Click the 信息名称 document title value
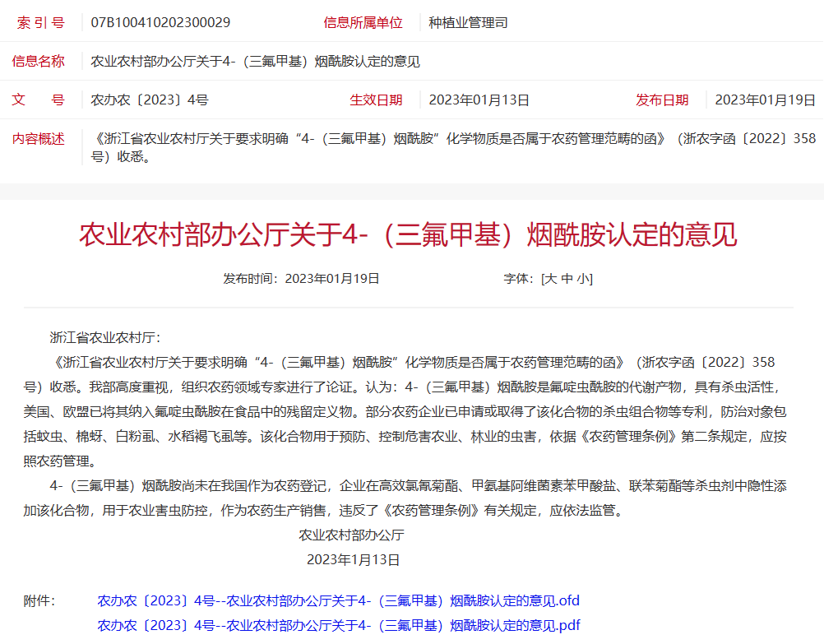 tap(255, 62)
